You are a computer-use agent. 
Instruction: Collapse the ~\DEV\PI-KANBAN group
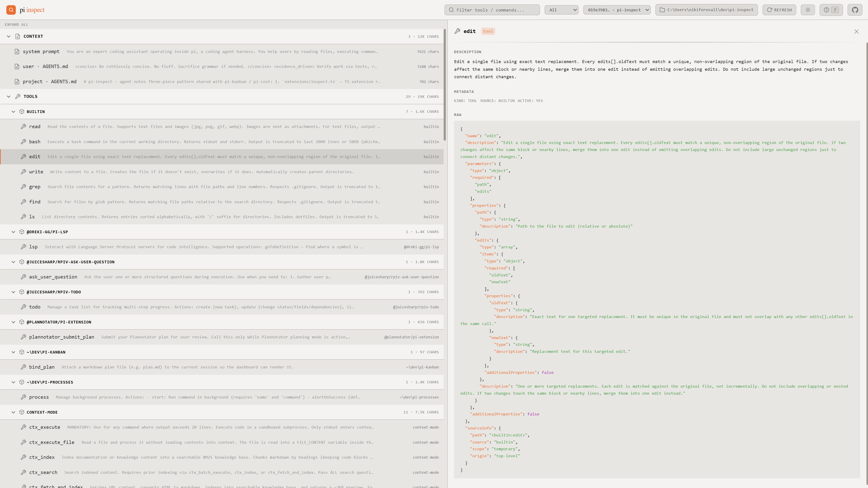click(14, 352)
